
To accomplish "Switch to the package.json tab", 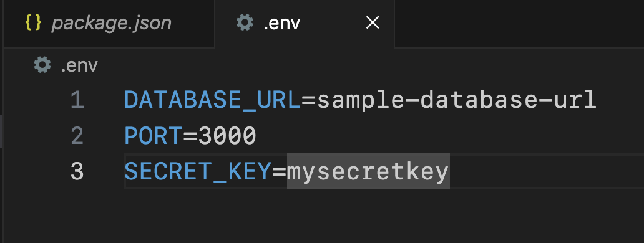I will [x=107, y=23].
